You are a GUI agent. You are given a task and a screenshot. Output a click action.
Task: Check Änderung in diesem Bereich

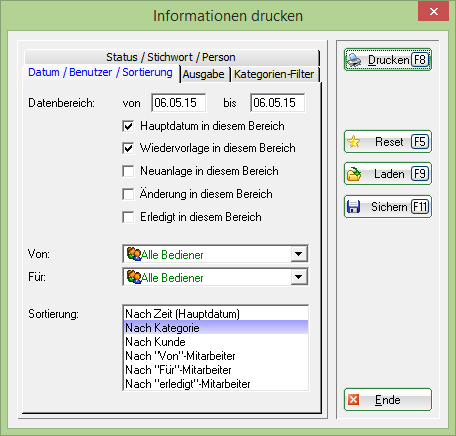pos(128,194)
